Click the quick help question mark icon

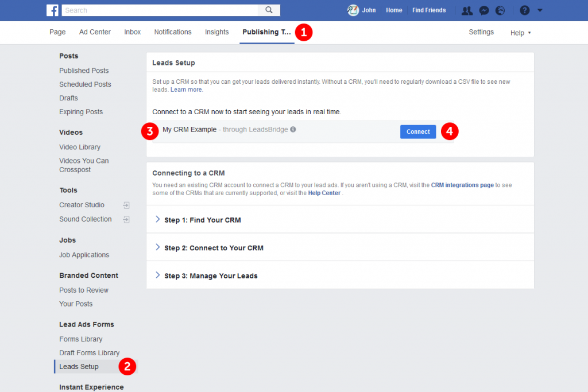[x=525, y=10]
